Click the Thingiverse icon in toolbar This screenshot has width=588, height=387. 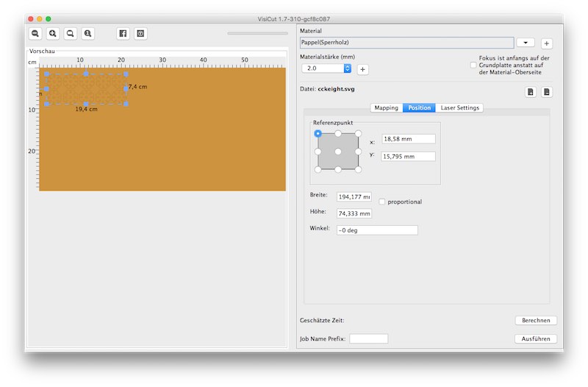point(140,33)
